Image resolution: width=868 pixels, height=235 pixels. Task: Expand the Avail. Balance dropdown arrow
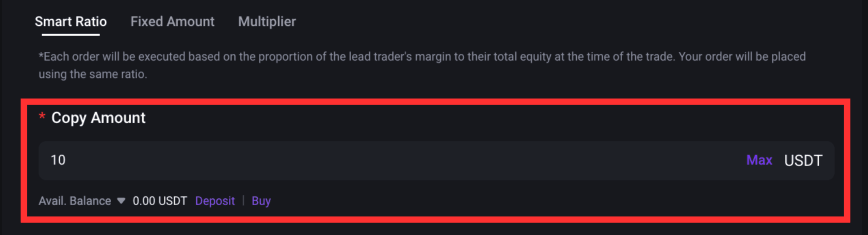pyautogui.click(x=121, y=201)
